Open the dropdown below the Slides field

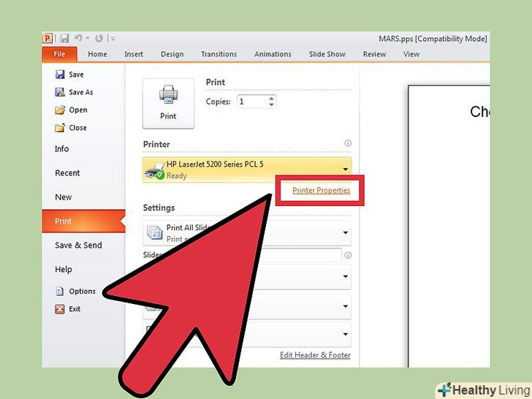click(x=346, y=276)
